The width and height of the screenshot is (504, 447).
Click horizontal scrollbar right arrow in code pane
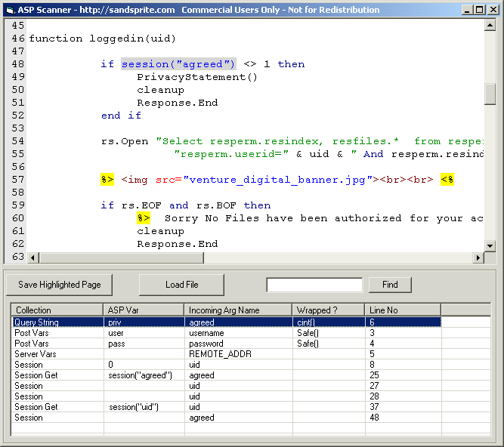click(x=477, y=258)
